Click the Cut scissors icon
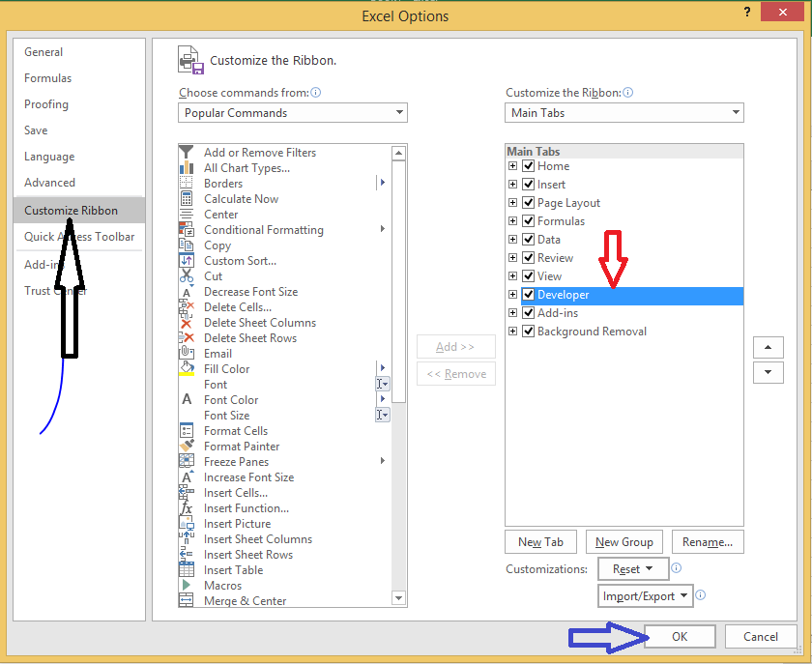Viewport: 812px width, 664px height. pyautogui.click(x=186, y=276)
